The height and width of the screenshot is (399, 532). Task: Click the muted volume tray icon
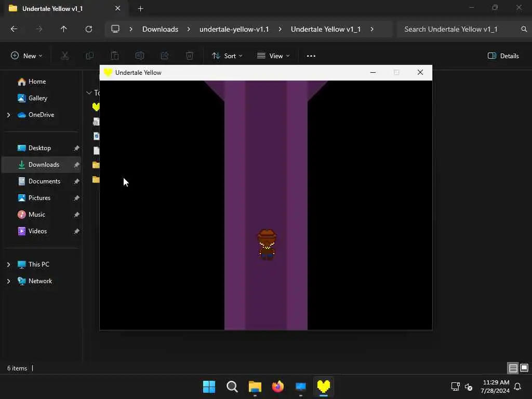click(469, 387)
